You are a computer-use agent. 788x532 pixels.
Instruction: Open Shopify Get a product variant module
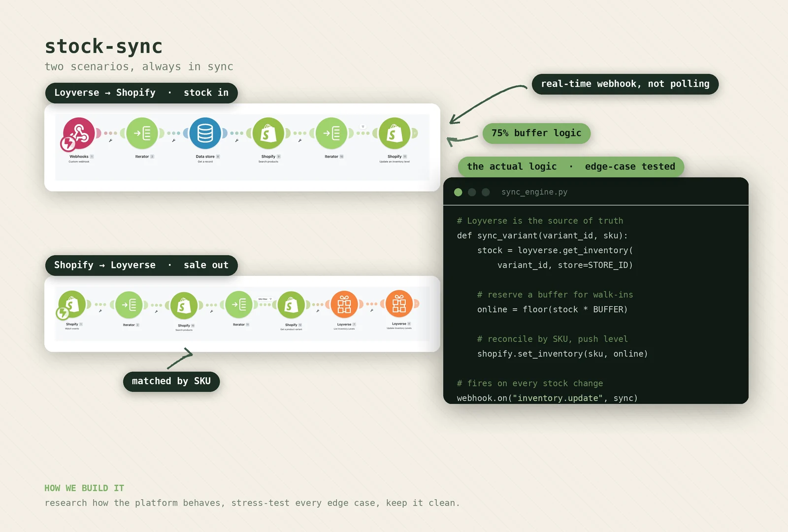point(291,305)
